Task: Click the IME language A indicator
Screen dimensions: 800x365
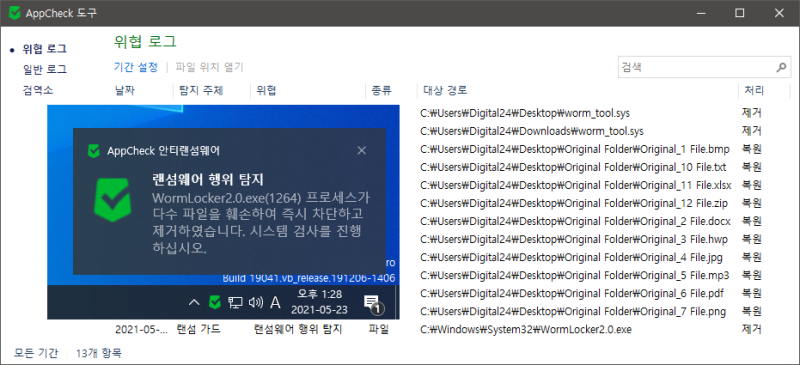Action: tap(275, 302)
